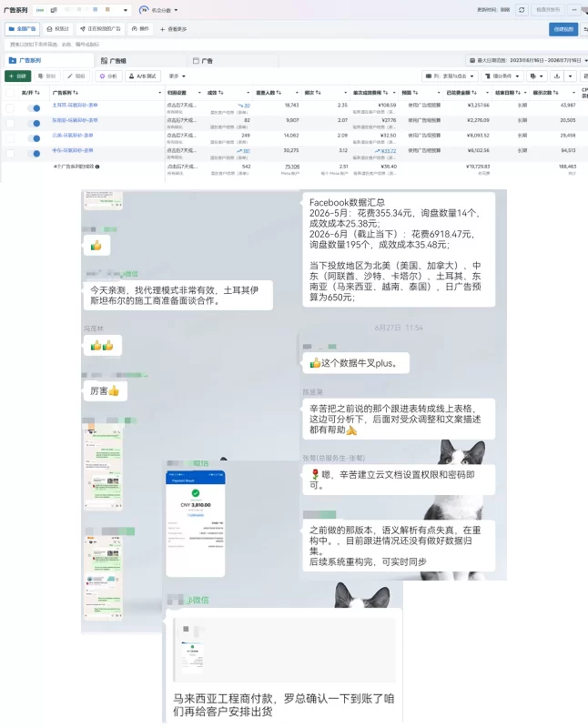This screenshot has width=588, height=728.
Task: Open the date range 最大日期范围 dropdown
Action: click(x=527, y=60)
